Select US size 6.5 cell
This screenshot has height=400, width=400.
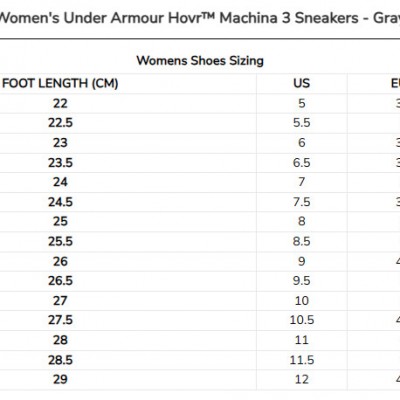(302, 163)
